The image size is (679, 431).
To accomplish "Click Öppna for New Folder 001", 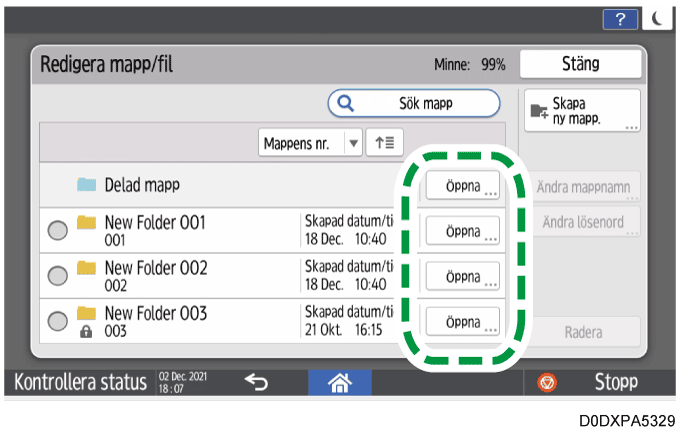I will coord(463,231).
